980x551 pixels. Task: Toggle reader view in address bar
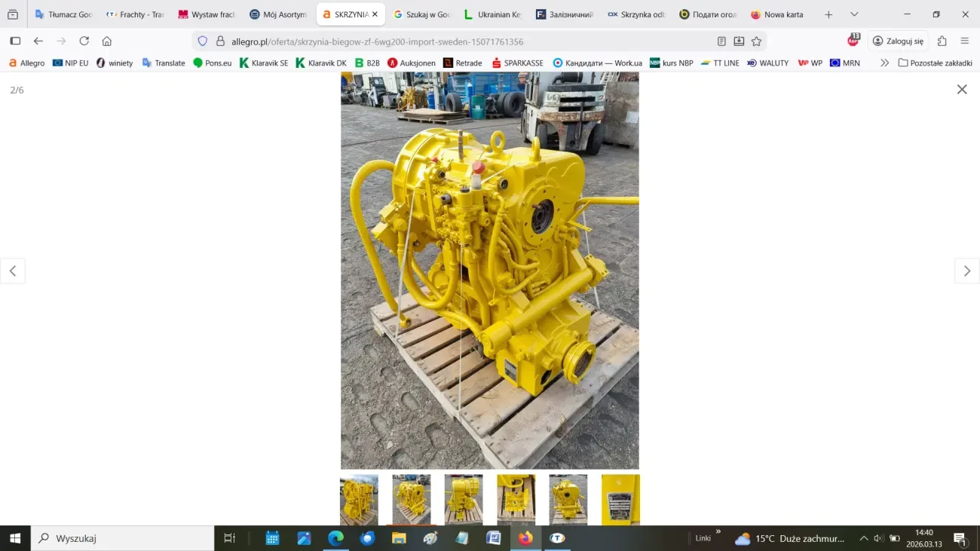pyautogui.click(x=721, y=41)
